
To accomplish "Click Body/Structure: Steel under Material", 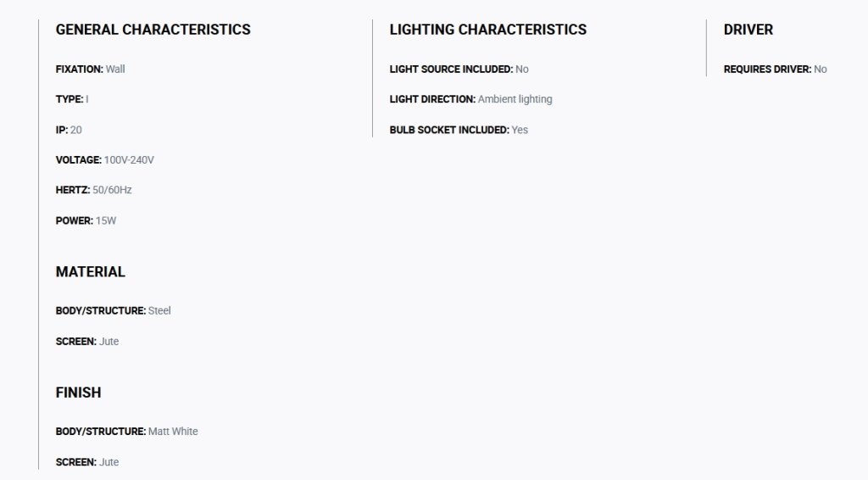I will [x=113, y=310].
